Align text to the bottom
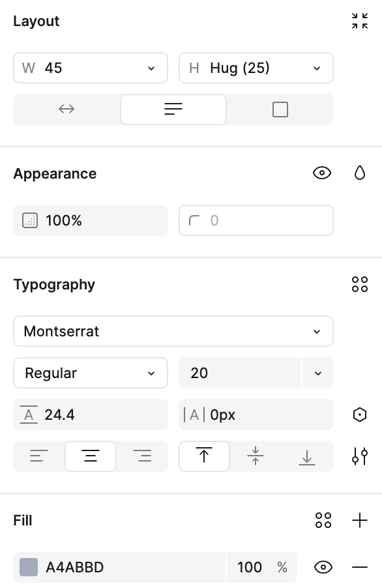 point(307,456)
